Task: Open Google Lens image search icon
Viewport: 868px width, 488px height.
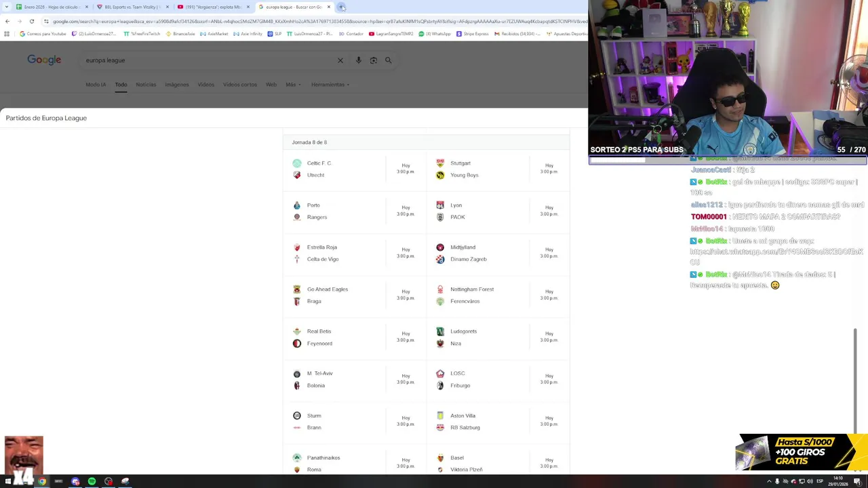Action: point(374,60)
